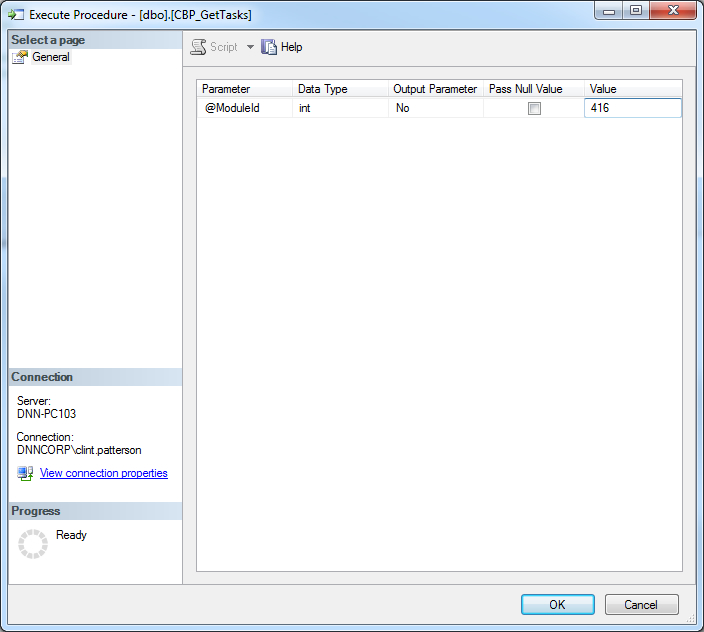Viewport: 704px width, 632px height.
Task: Open View connection properties link
Action: click(104, 473)
